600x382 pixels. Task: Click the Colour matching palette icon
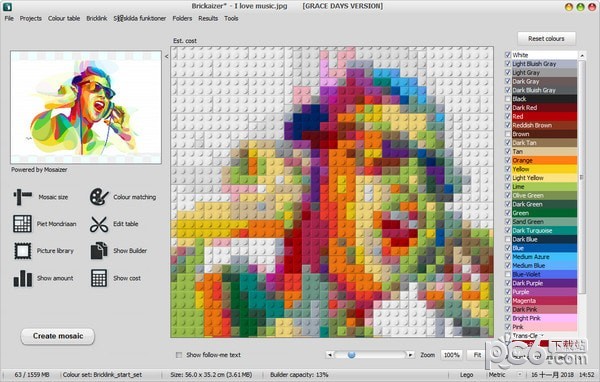click(99, 197)
